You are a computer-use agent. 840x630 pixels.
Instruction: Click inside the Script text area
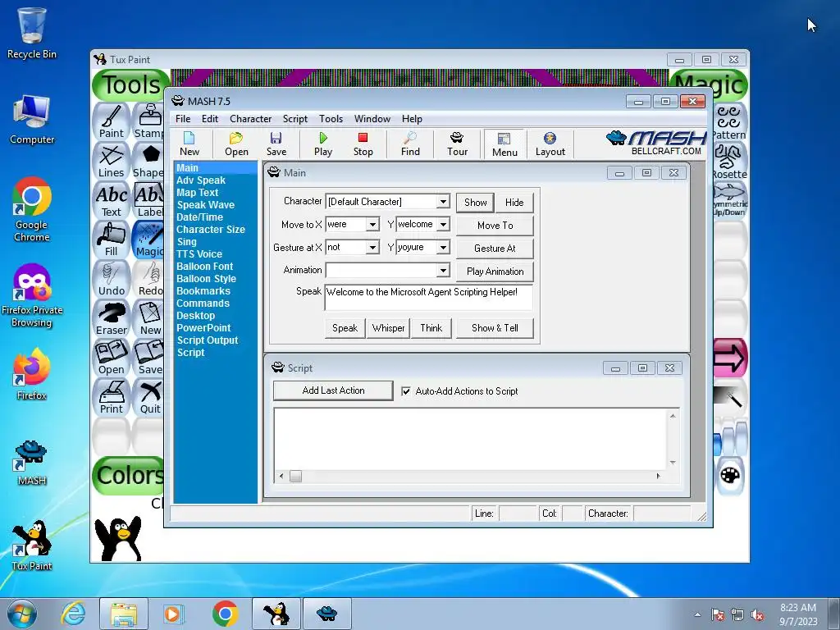470,439
